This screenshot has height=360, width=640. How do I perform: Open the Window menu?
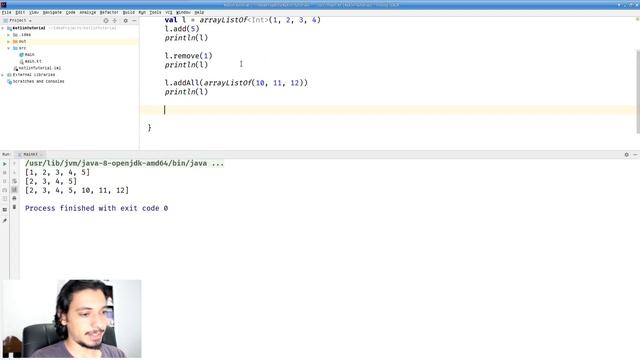(183, 12)
